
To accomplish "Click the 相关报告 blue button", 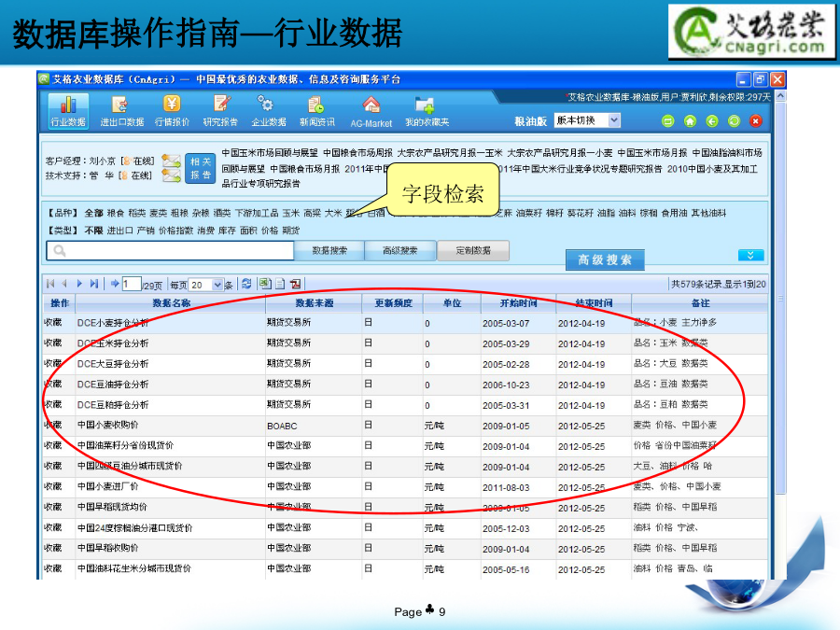I will (x=201, y=168).
